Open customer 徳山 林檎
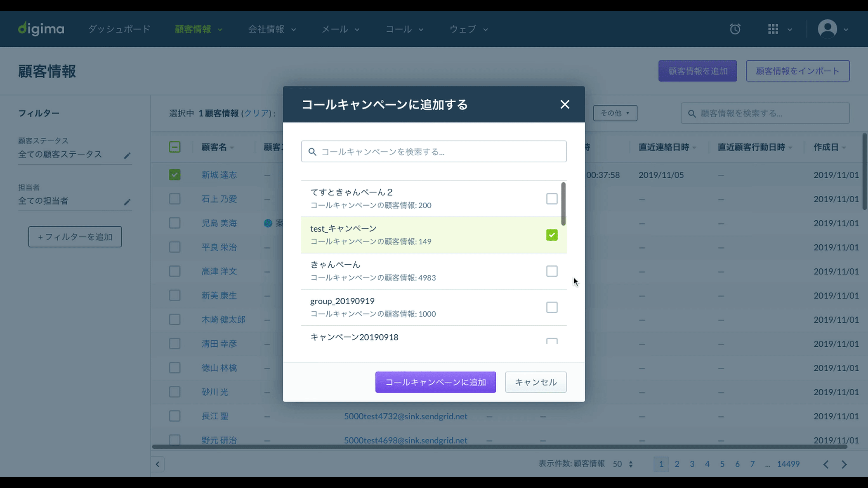 219,368
